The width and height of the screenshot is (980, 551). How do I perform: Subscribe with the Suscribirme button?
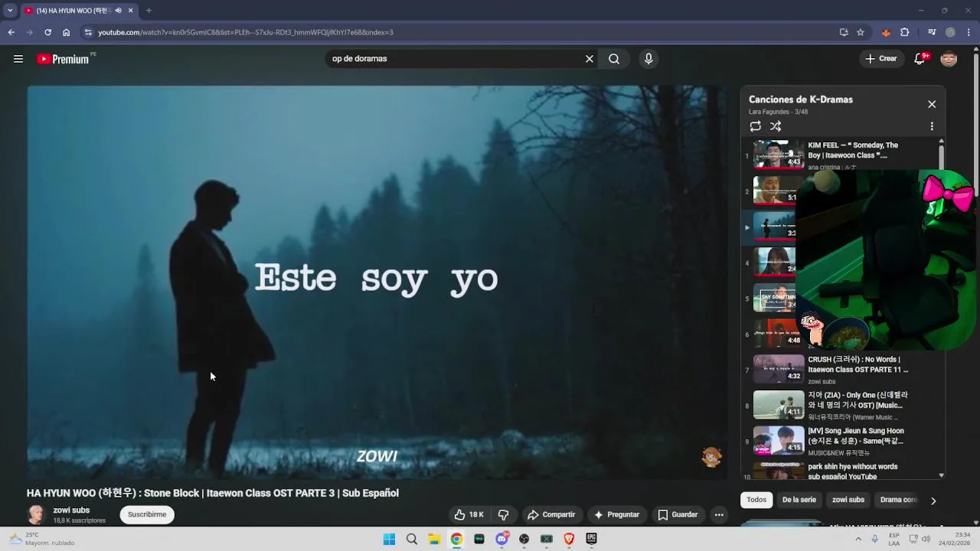point(147,515)
